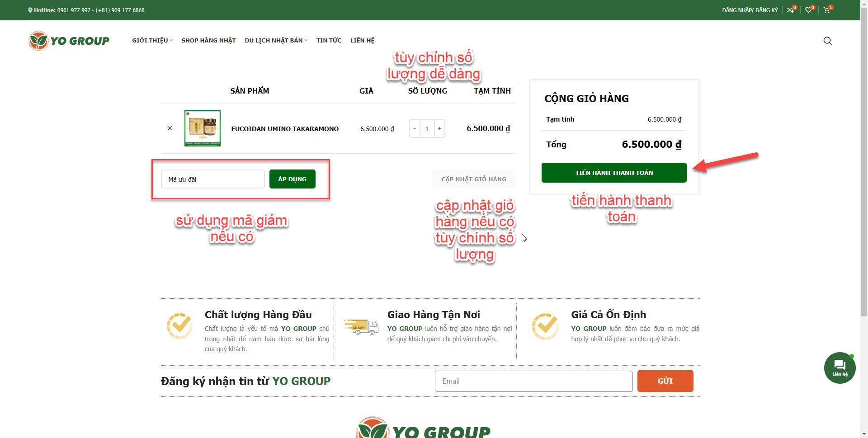Viewport: 868px width, 438px height.
Task: Click the Tạm tính column header
Action: coord(492,91)
